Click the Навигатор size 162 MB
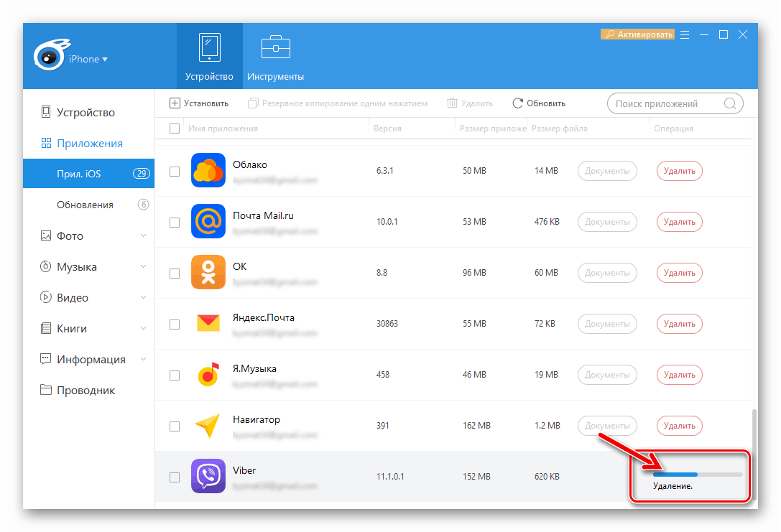This screenshot has width=781, height=532. (476, 426)
